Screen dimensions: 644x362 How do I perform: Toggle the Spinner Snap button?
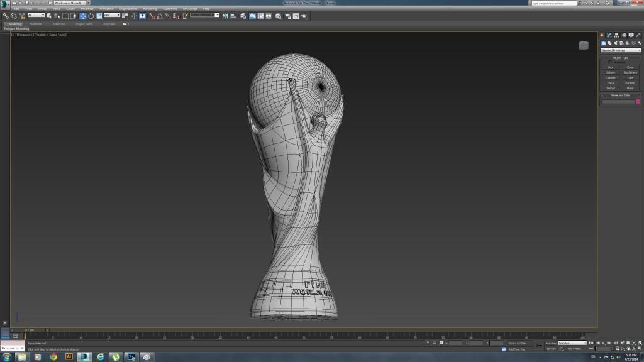pyautogui.click(x=176, y=16)
